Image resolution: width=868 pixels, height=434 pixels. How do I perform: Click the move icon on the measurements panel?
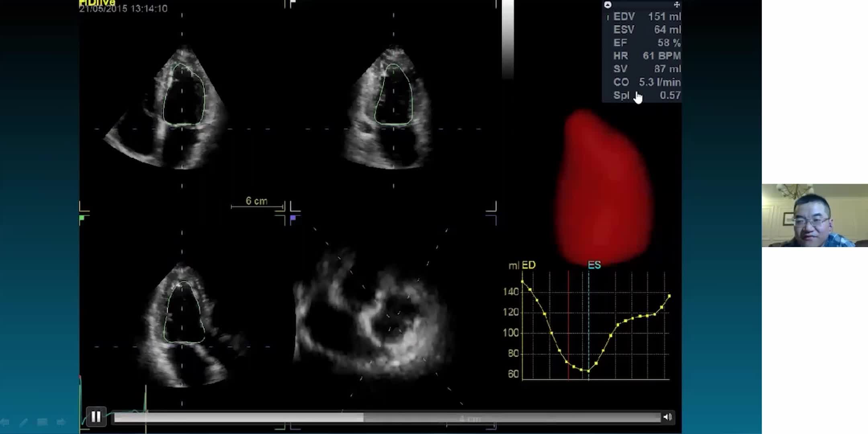click(x=677, y=5)
